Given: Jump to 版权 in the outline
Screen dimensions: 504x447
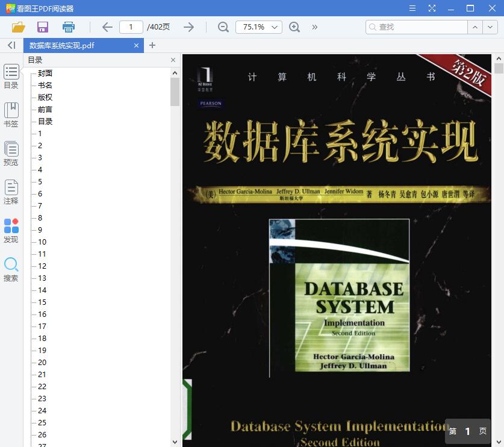Looking at the screenshot, I should pyautogui.click(x=45, y=98).
